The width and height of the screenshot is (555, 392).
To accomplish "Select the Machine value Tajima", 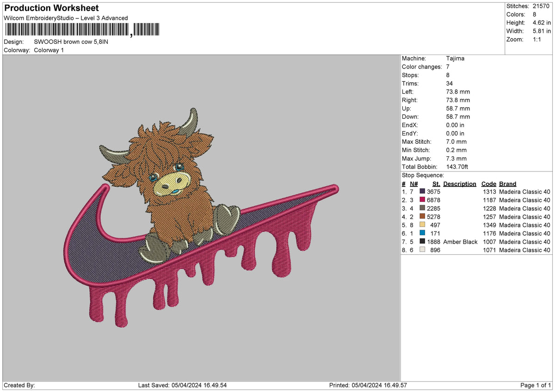I will pyautogui.click(x=456, y=59).
